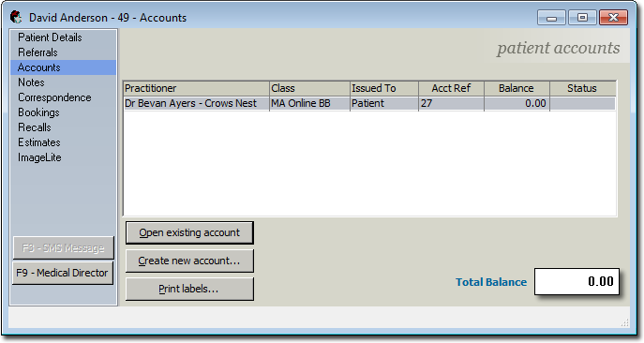
Task: Click F9 - Medical Director button
Action: point(63,273)
